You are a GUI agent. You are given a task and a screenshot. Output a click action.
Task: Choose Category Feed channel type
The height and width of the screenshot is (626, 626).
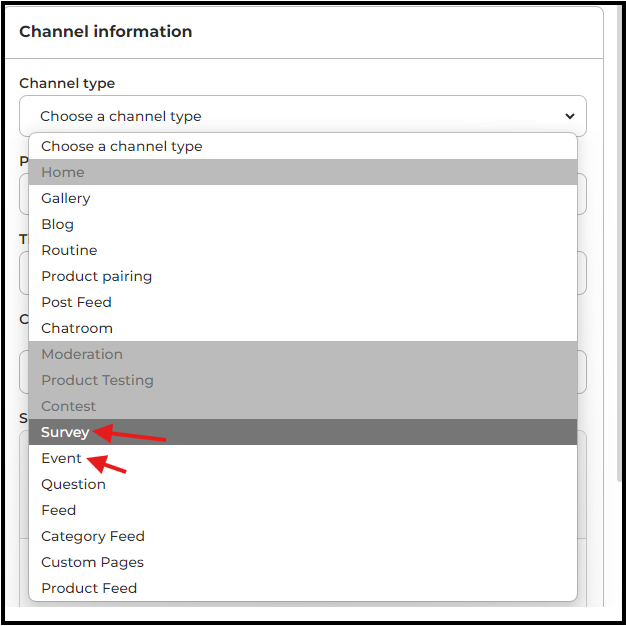click(303, 536)
